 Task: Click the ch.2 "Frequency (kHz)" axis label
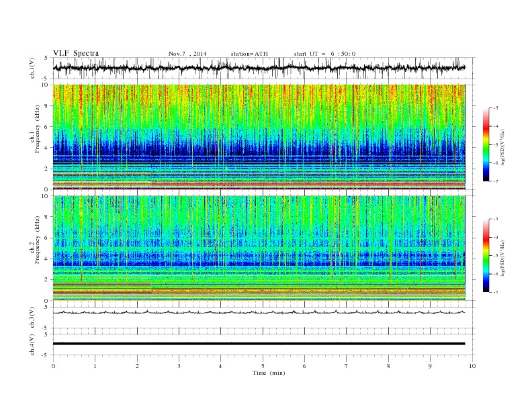38,240
